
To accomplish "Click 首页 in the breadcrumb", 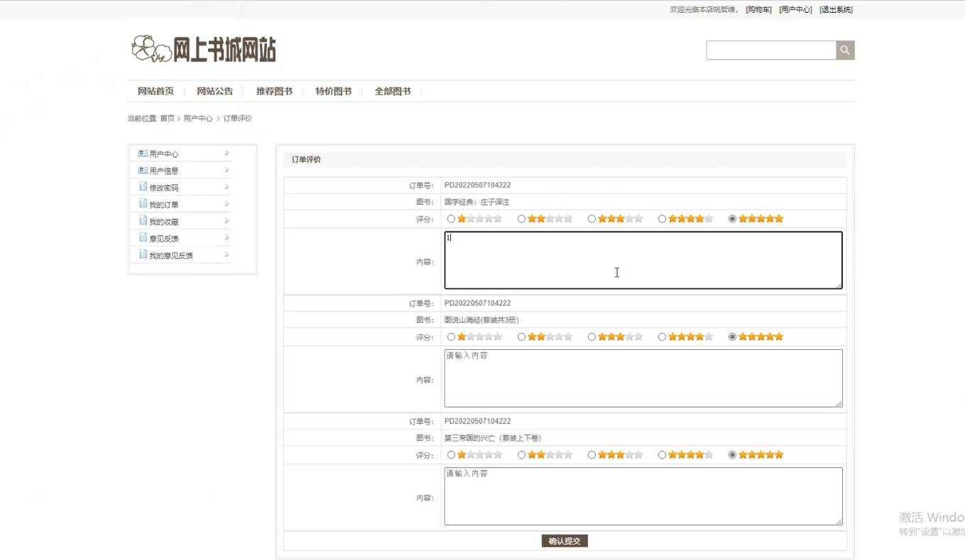I will coord(167,119).
